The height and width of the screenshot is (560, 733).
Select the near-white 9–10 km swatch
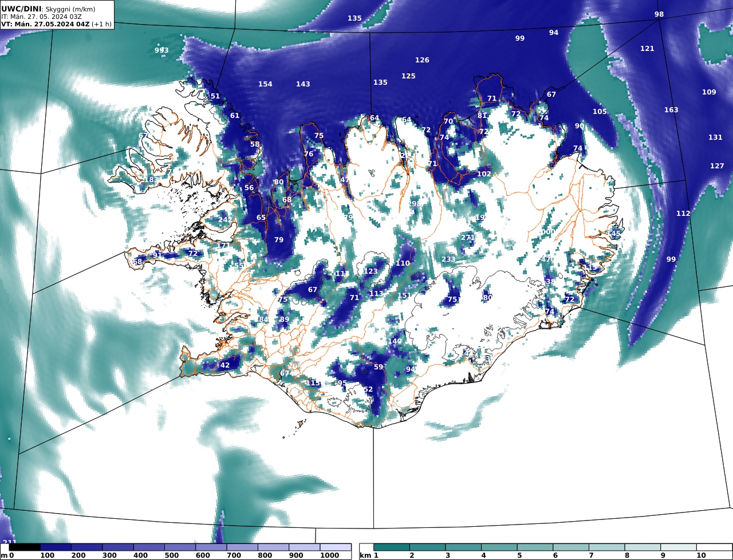coord(679,547)
